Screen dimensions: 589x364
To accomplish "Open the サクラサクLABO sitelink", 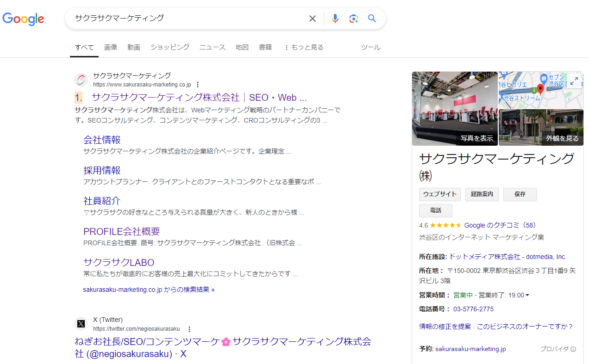I will click(x=119, y=262).
